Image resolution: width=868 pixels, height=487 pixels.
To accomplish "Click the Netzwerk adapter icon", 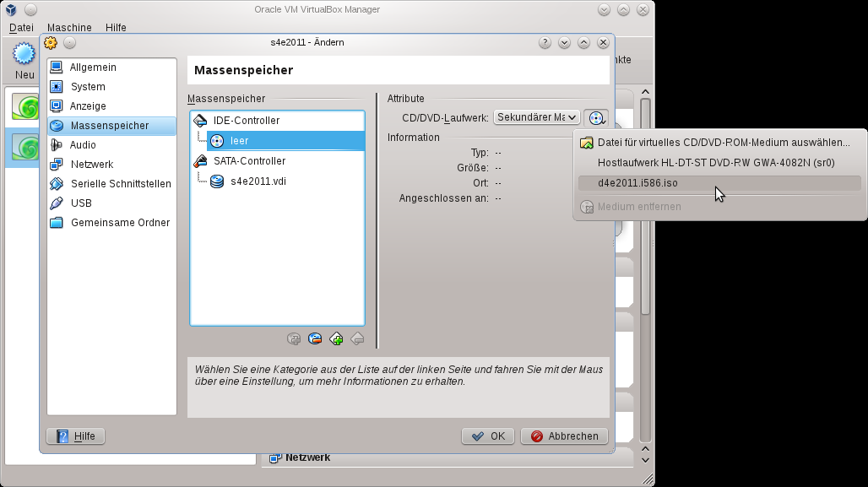I will point(57,165).
